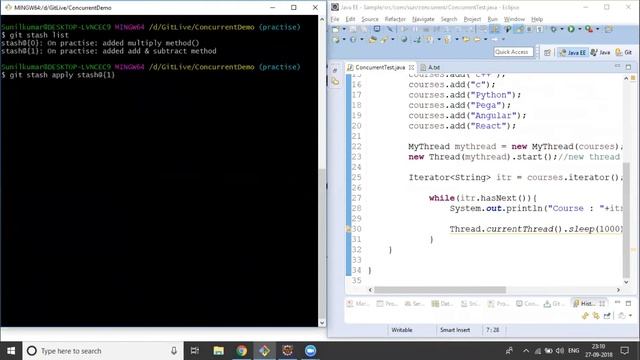This screenshot has height=360, width=640.
Task: Open the Navigate menu in Eclipse
Action: 423,19
